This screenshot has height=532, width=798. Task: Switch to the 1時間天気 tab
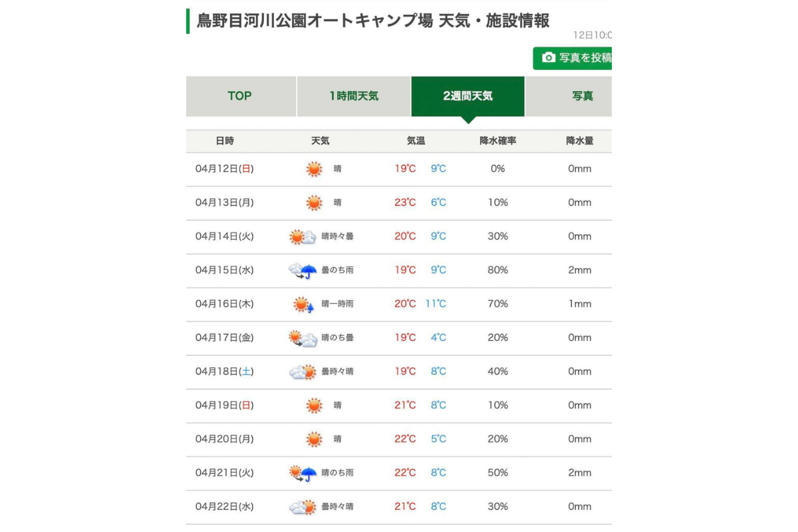[354, 96]
